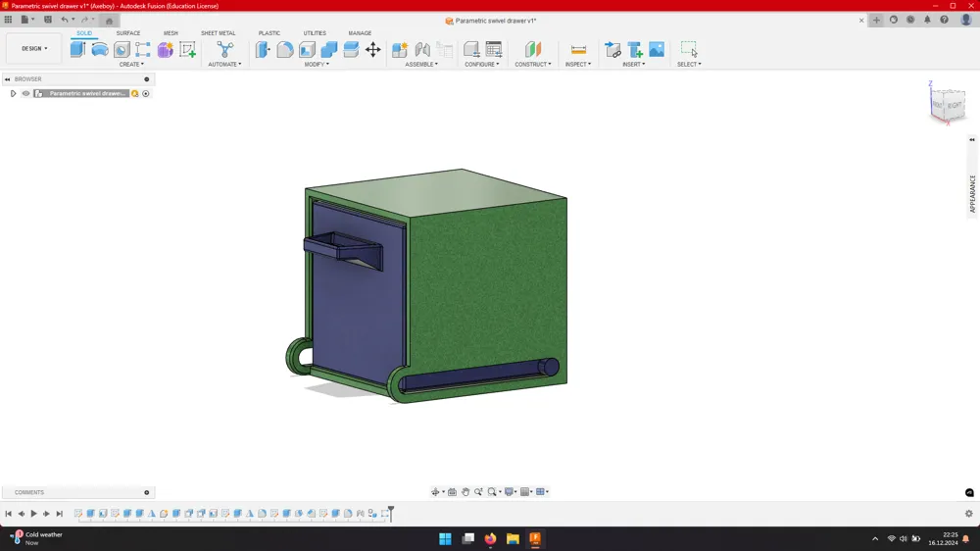Select the Move/Copy arrows tool

click(373, 49)
